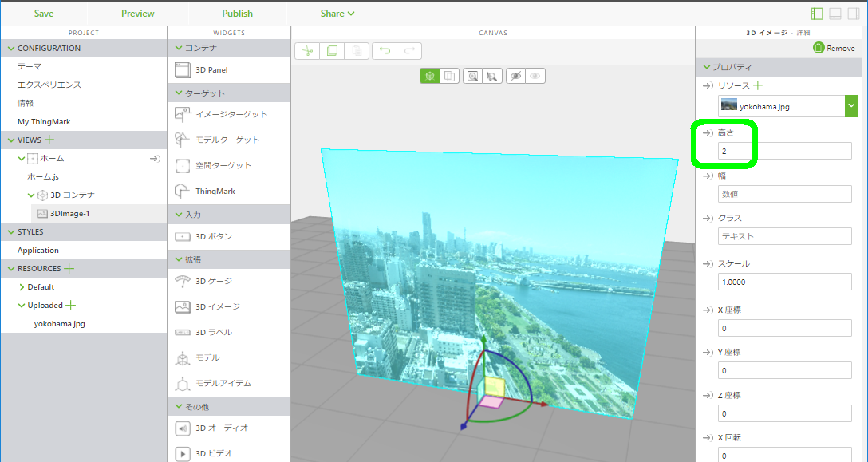Screen dimensions: 868x462
Task: Toggle the bottom pane layout icon
Action: (x=835, y=14)
